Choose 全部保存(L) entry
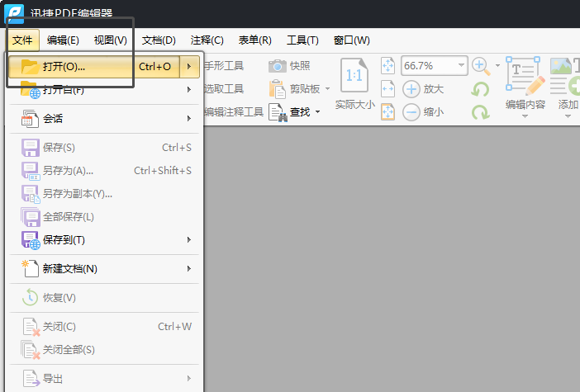This screenshot has height=392, width=580. tap(104, 216)
